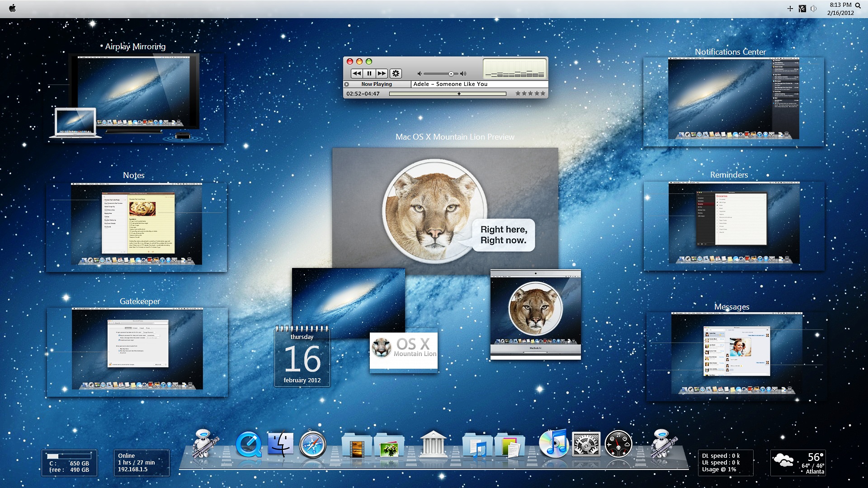Click the MacBook Air Mountain Lion thumbnail
Image resolution: width=868 pixels, height=488 pixels.
(x=536, y=314)
